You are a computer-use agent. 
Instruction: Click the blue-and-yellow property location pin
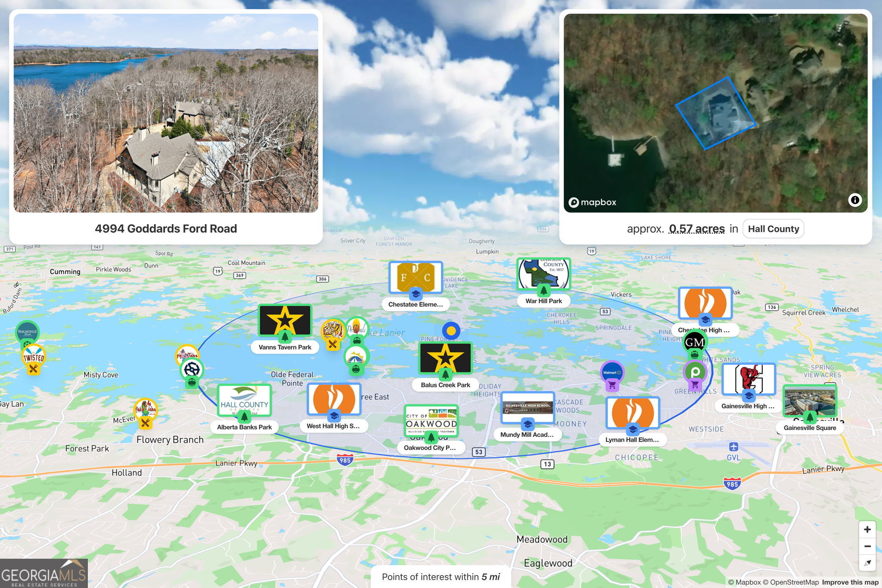click(451, 331)
